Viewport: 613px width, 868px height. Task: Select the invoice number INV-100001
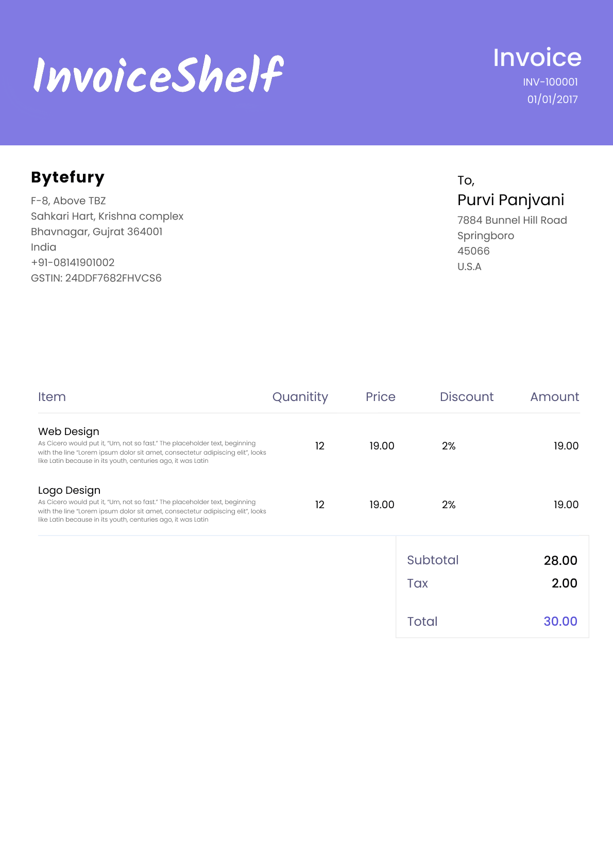pos(550,82)
